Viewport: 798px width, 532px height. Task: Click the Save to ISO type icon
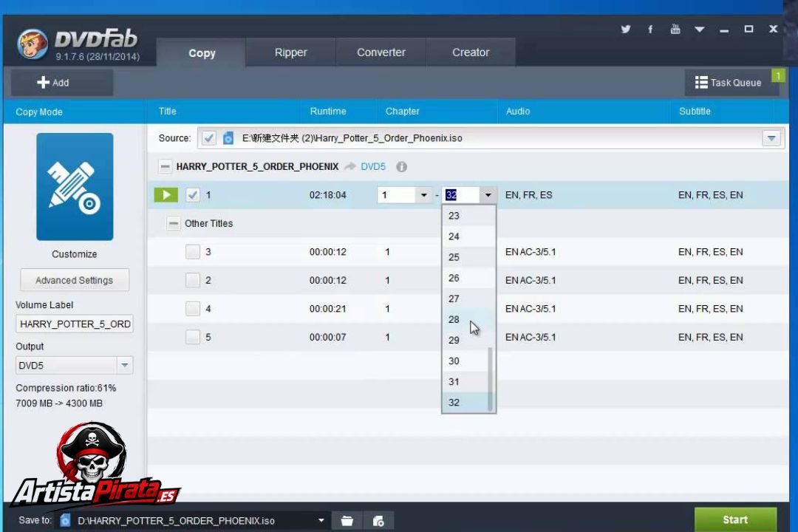coord(64,520)
